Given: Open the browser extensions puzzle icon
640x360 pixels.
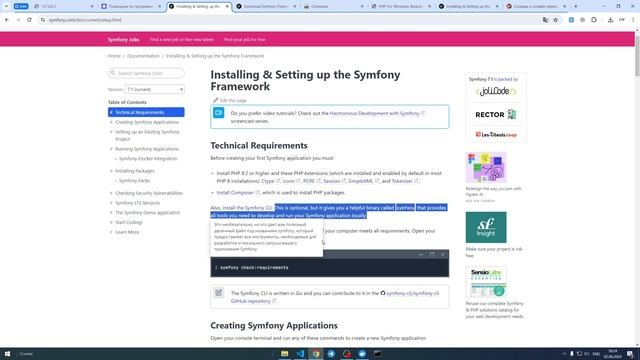Looking at the screenshot, I should click(x=594, y=20).
